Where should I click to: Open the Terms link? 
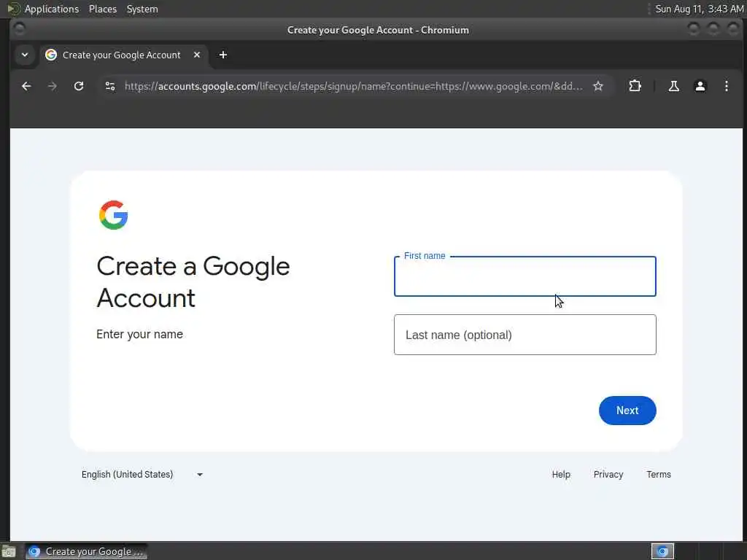[659, 474]
